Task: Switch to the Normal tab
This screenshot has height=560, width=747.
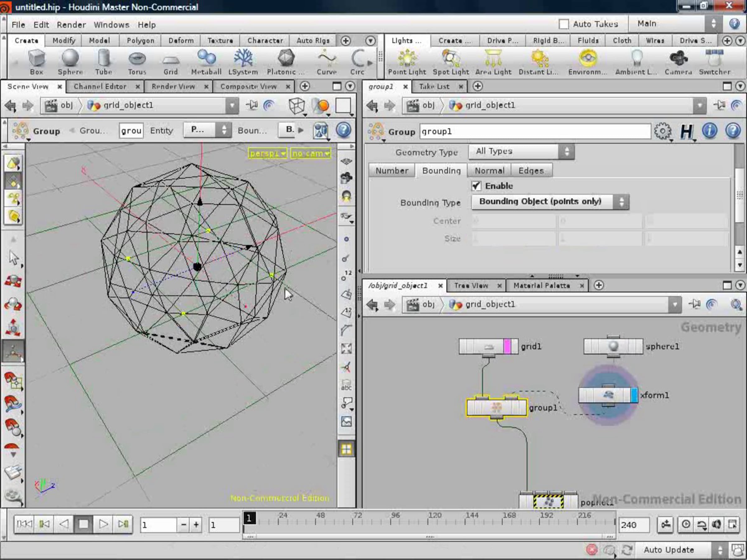Action: (x=489, y=171)
